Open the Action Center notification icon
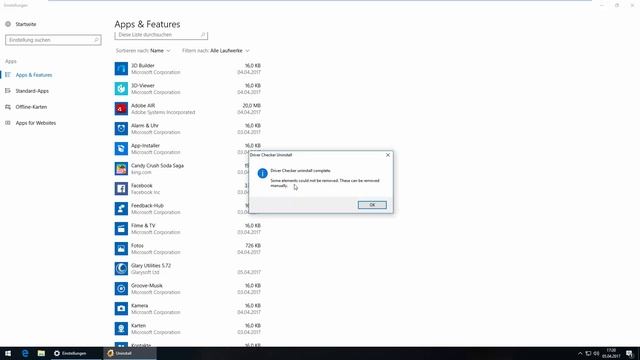The width and height of the screenshot is (640, 360). 629,353
